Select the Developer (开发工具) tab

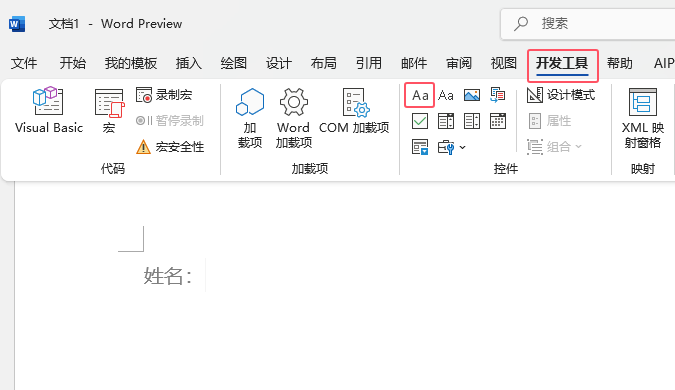pos(562,65)
